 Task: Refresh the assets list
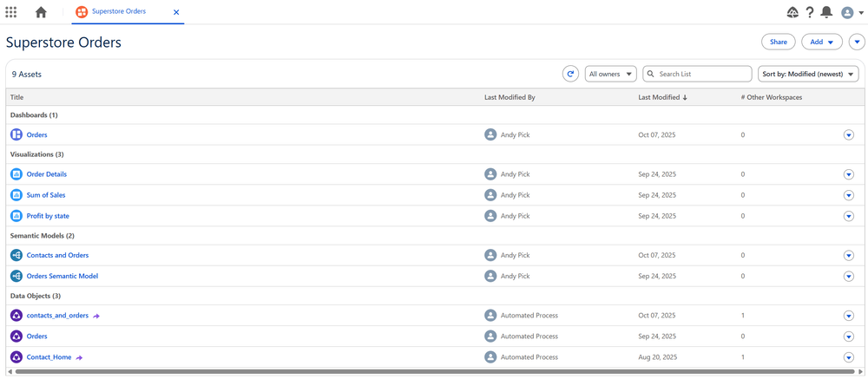coord(570,75)
